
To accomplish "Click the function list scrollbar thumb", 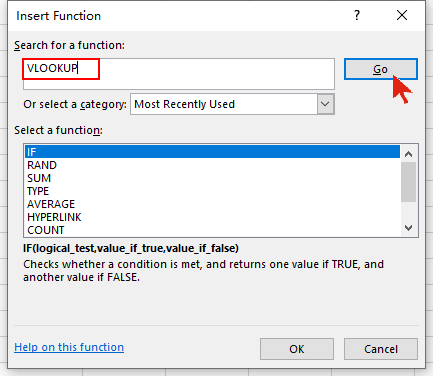I will (408, 182).
